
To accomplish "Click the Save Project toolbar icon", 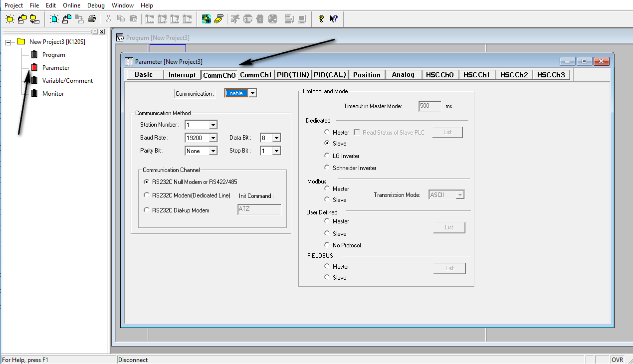I will (x=34, y=19).
